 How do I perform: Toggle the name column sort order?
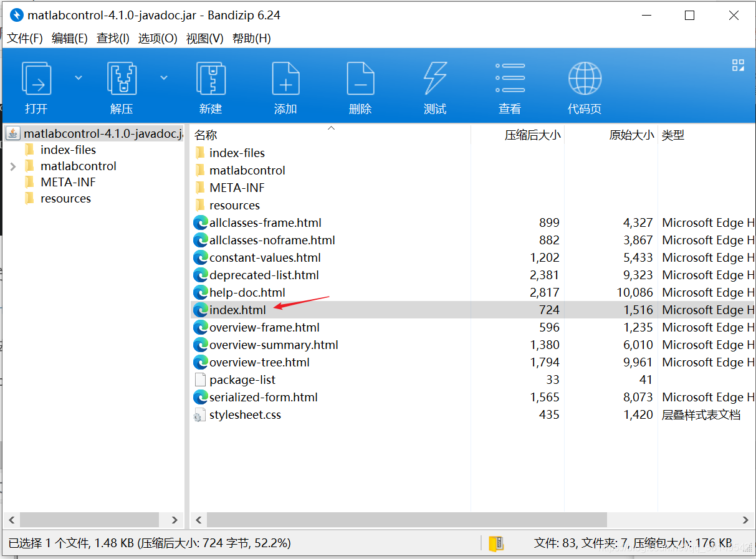331,127
